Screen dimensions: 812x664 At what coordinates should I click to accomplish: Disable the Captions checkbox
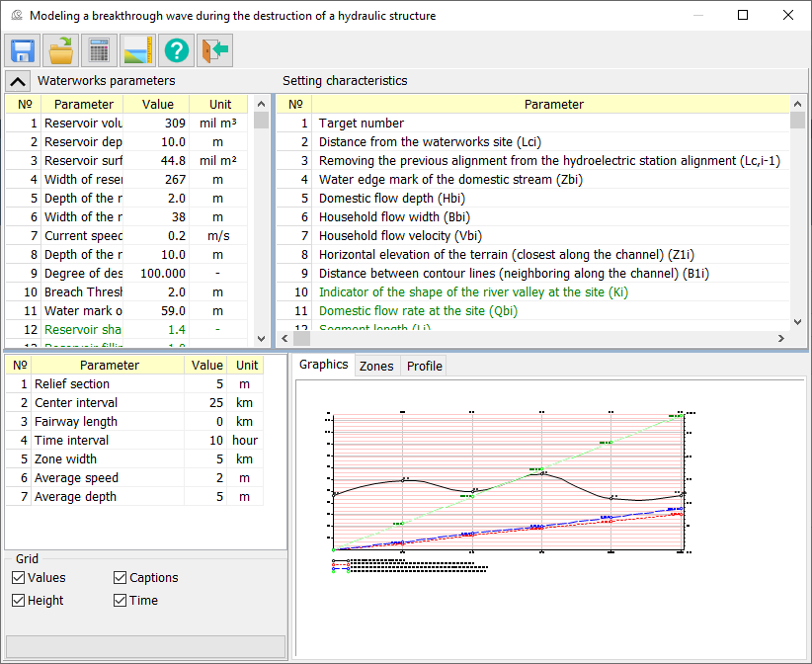[x=121, y=577]
